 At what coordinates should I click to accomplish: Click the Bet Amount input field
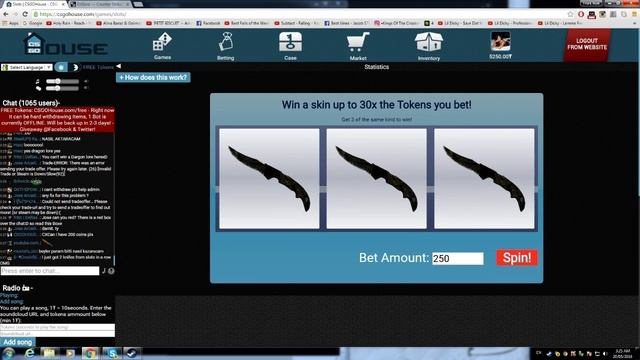458,258
